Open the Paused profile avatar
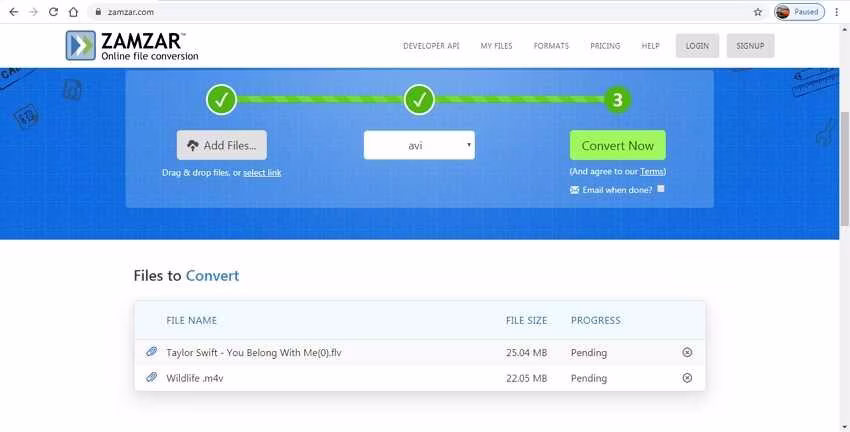Viewport: 850px width, 432px height. click(x=799, y=11)
